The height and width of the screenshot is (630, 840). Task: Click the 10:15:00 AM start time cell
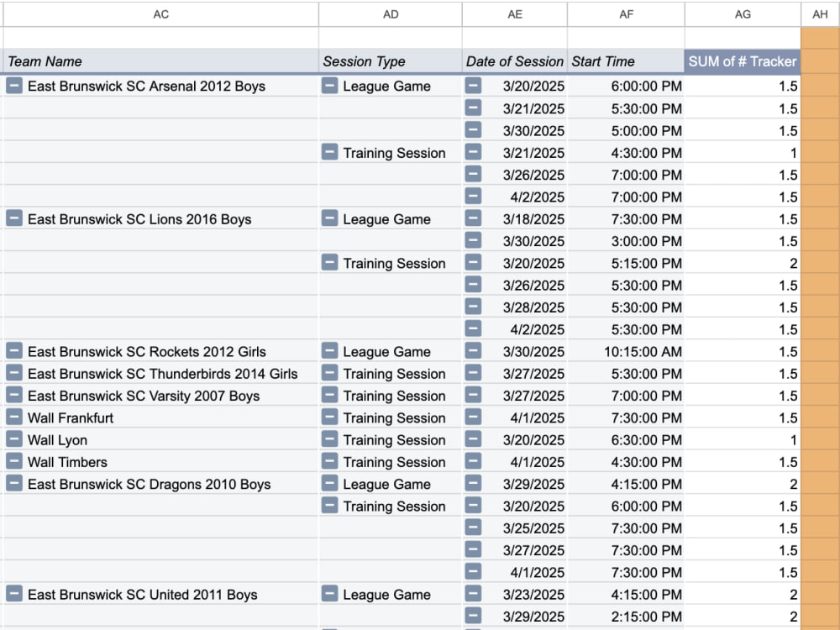(627, 351)
